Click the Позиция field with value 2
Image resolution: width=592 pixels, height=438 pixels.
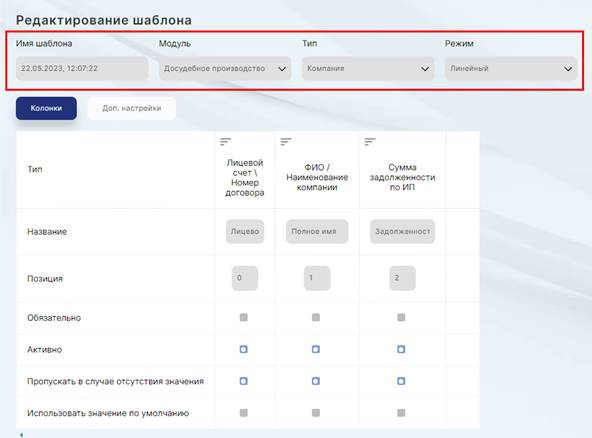[402, 278]
